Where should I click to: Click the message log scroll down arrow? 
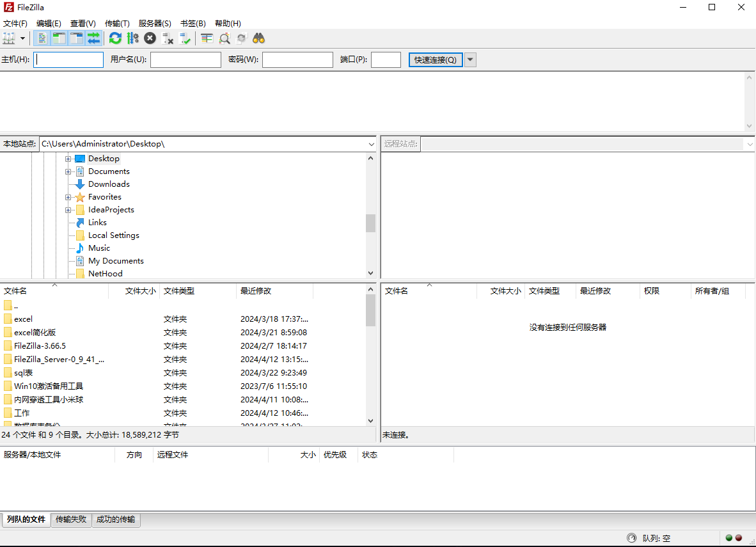(x=749, y=126)
